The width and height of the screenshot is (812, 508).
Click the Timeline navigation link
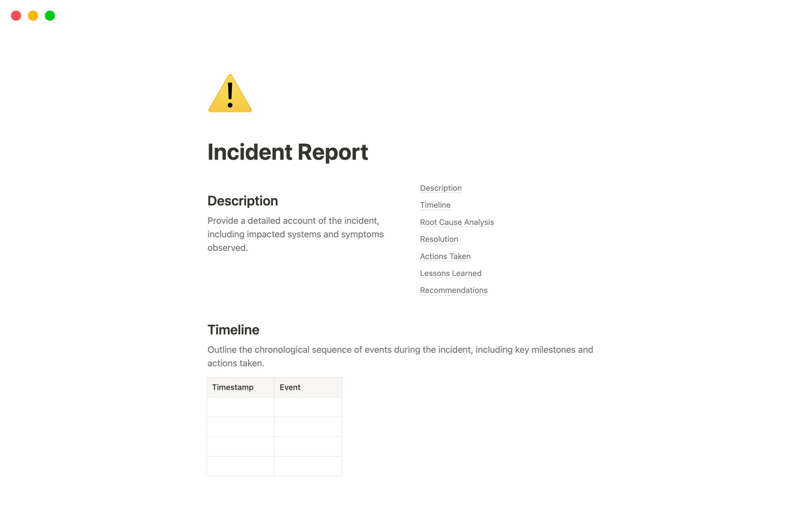tap(436, 205)
